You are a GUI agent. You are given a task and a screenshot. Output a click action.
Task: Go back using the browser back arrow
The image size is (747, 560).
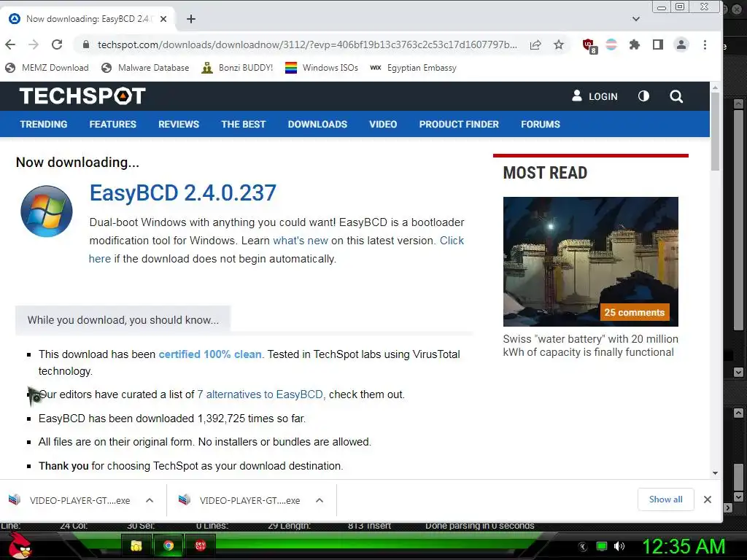click(10, 44)
